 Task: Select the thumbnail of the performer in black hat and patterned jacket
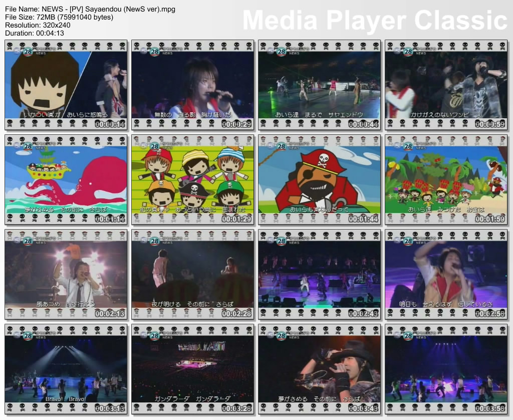446,85
